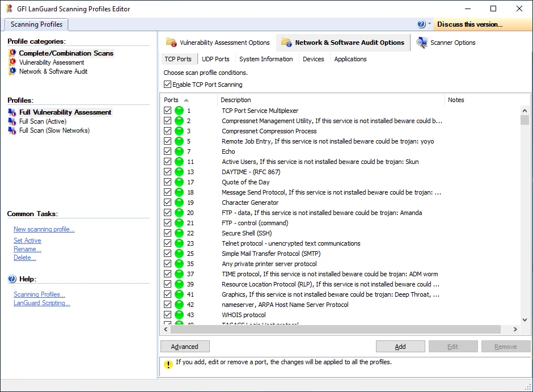Uncheck port 25 SMTP

(x=167, y=254)
